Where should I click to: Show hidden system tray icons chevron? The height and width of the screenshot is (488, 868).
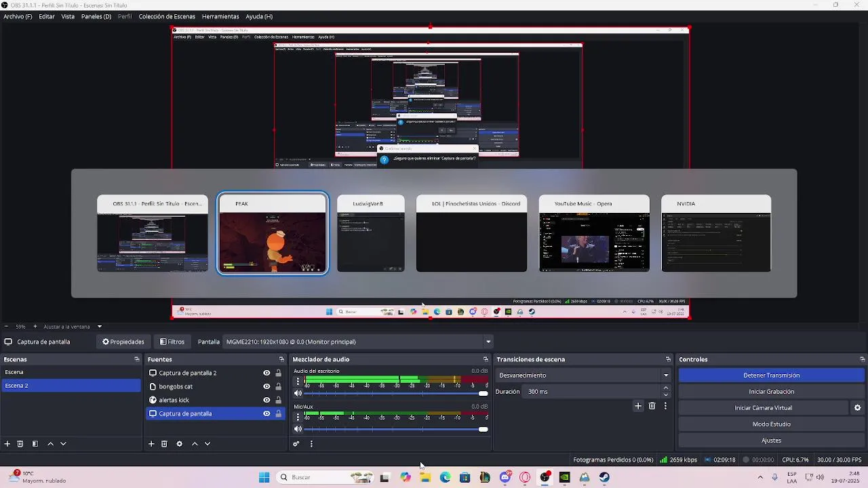(760, 477)
